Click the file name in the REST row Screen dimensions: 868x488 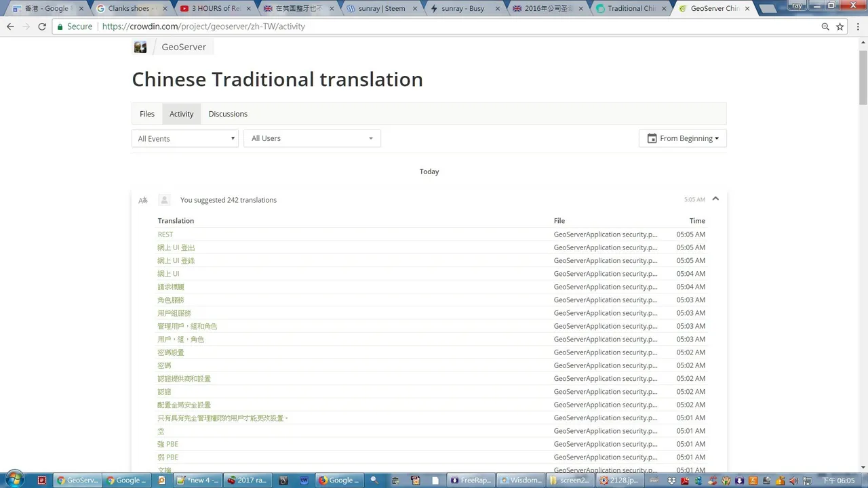coord(606,235)
